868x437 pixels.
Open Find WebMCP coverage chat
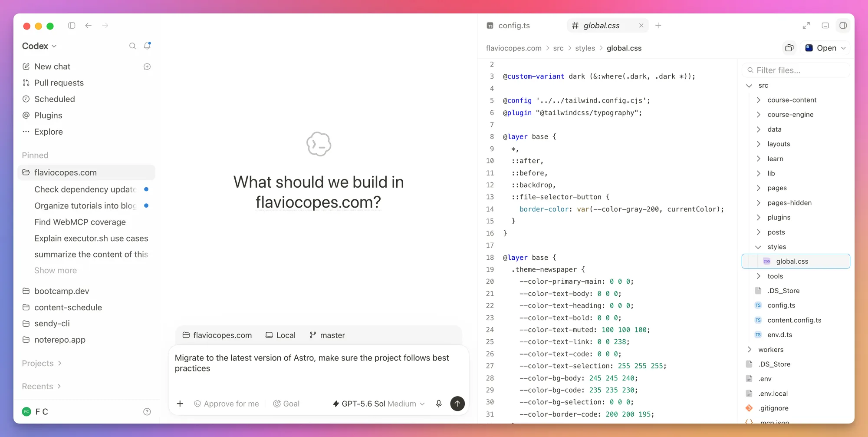(86, 222)
